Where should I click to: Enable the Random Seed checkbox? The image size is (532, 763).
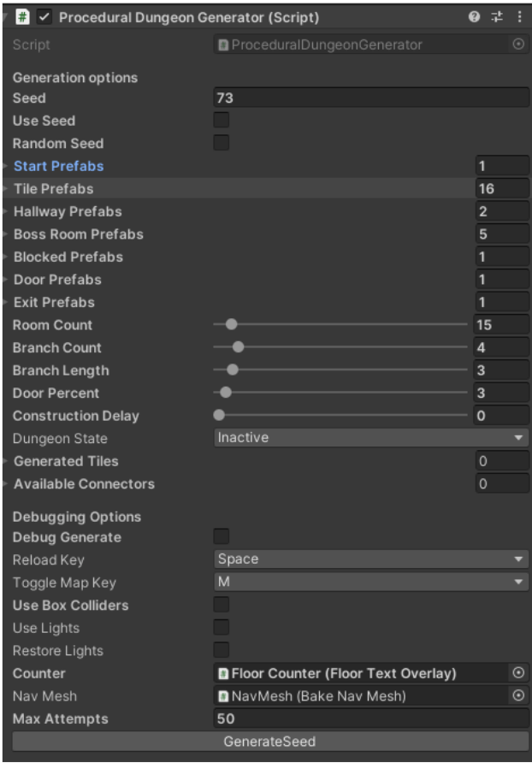click(222, 143)
